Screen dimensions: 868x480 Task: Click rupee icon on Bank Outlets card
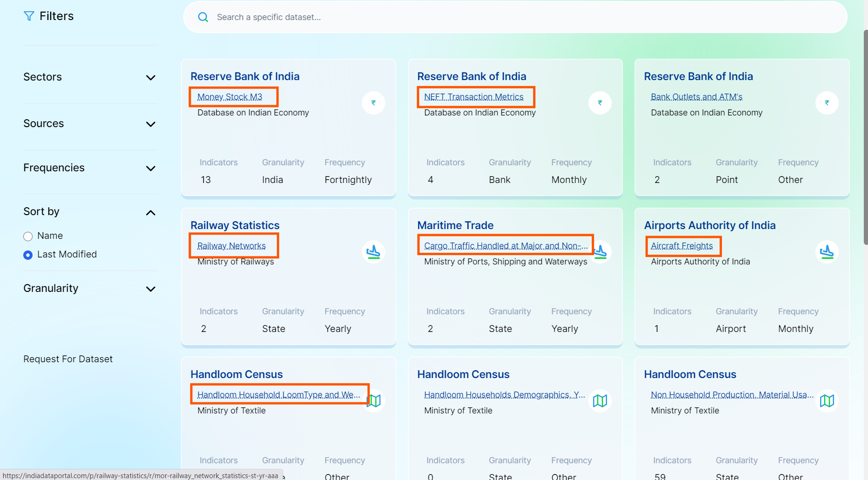827,103
